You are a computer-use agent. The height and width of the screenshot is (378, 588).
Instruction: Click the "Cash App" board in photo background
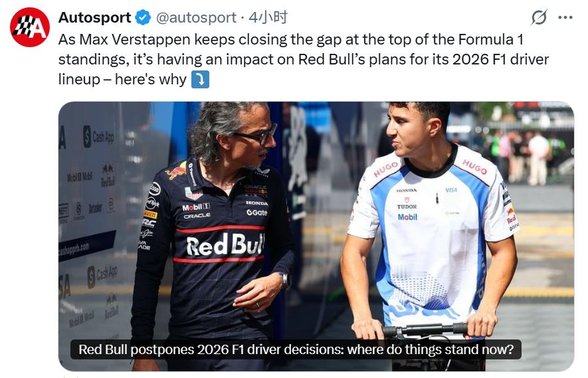point(98,137)
